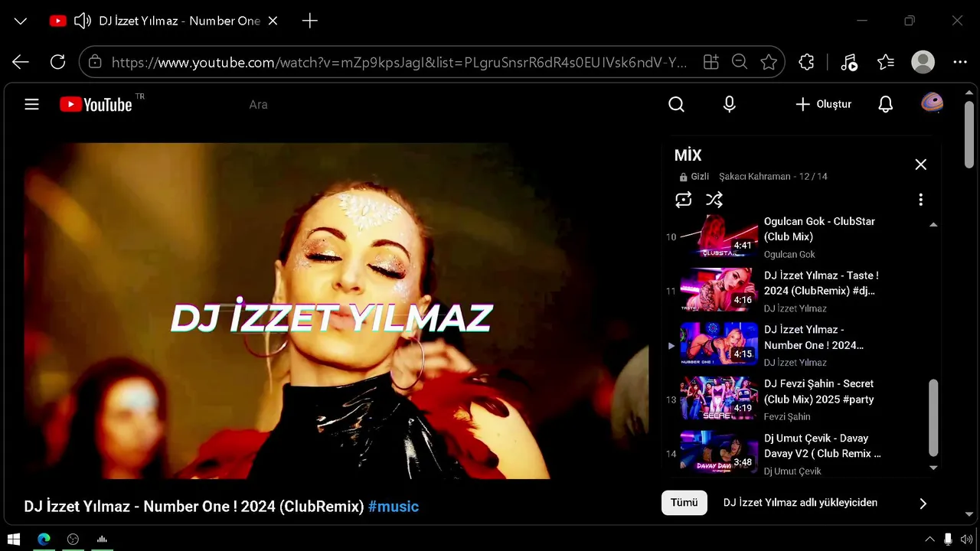Toggle loop for the MİX playlist

click(x=684, y=200)
